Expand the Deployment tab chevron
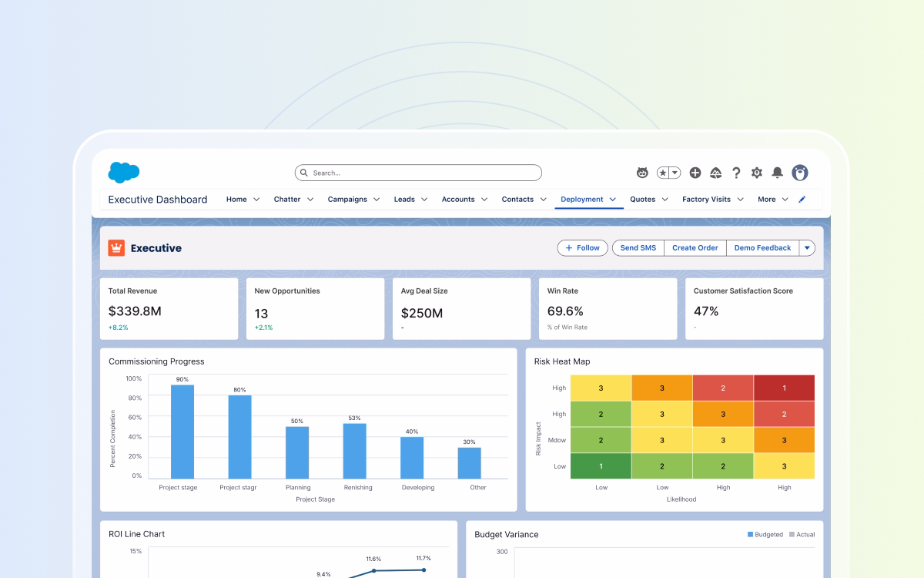Screen dimensions: 924x578 pyautogui.click(x=613, y=199)
